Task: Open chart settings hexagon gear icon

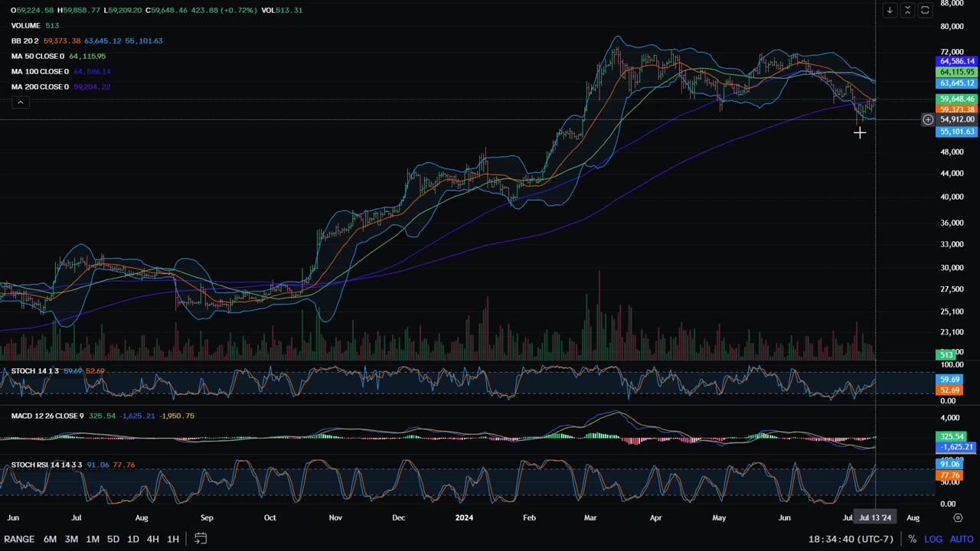Action: coord(958,518)
